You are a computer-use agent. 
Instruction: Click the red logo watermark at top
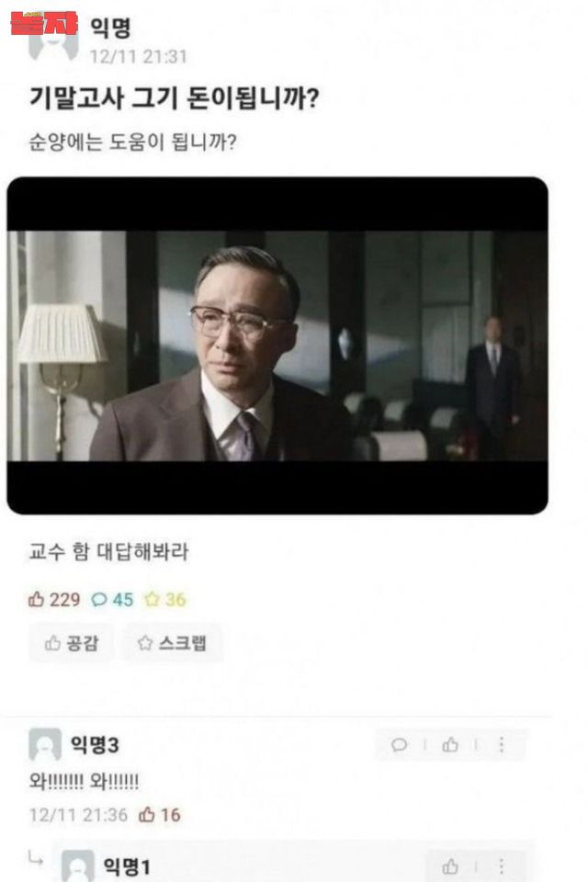(44, 24)
